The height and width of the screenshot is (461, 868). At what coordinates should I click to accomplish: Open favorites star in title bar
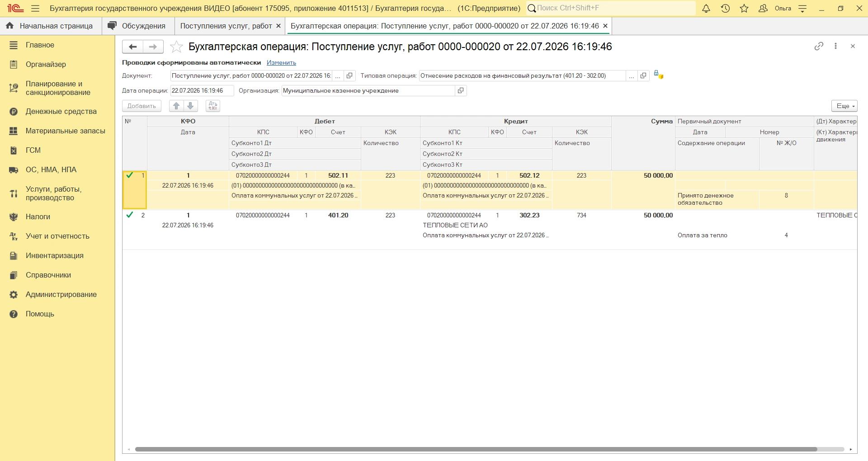[x=744, y=8]
